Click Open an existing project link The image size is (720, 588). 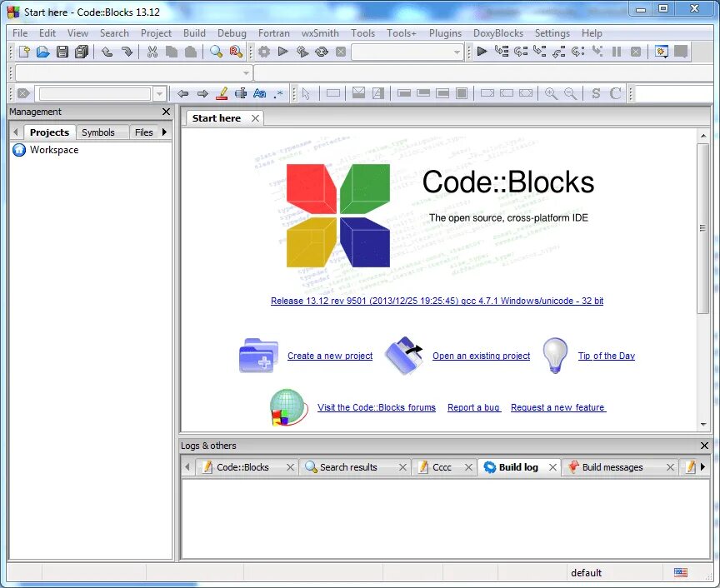click(481, 356)
